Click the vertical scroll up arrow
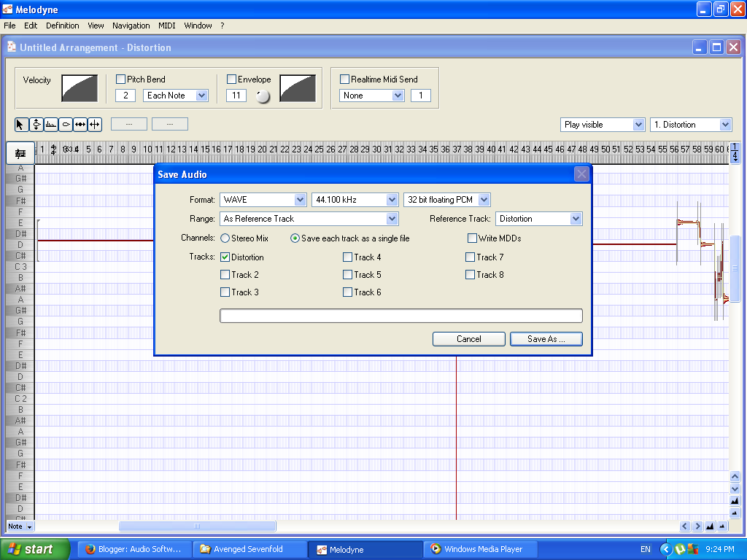Image resolution: width=747 pixels, height=560 pixels. pos(735,476)
